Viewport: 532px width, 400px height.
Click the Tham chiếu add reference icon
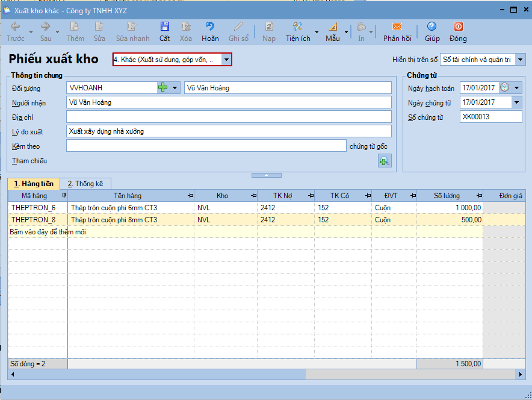[x=384, y=161]
